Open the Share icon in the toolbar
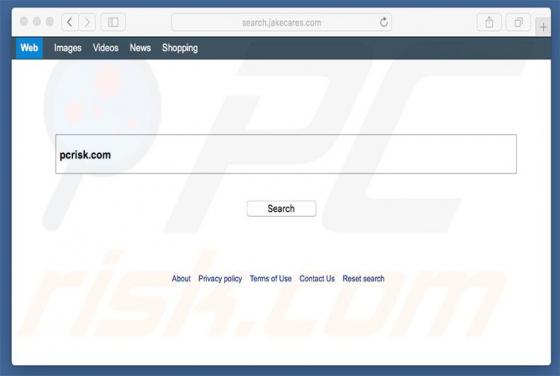 tap(489, 22)
